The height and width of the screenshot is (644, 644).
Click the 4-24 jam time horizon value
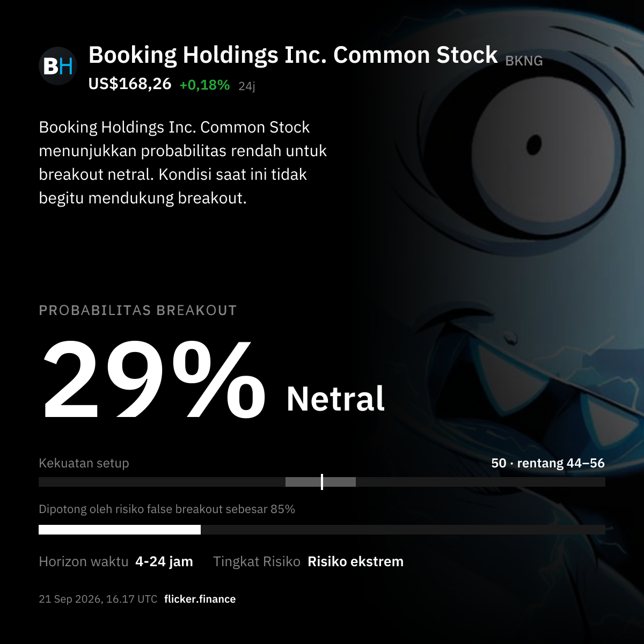pyautogui.click(x=164, y=561)
